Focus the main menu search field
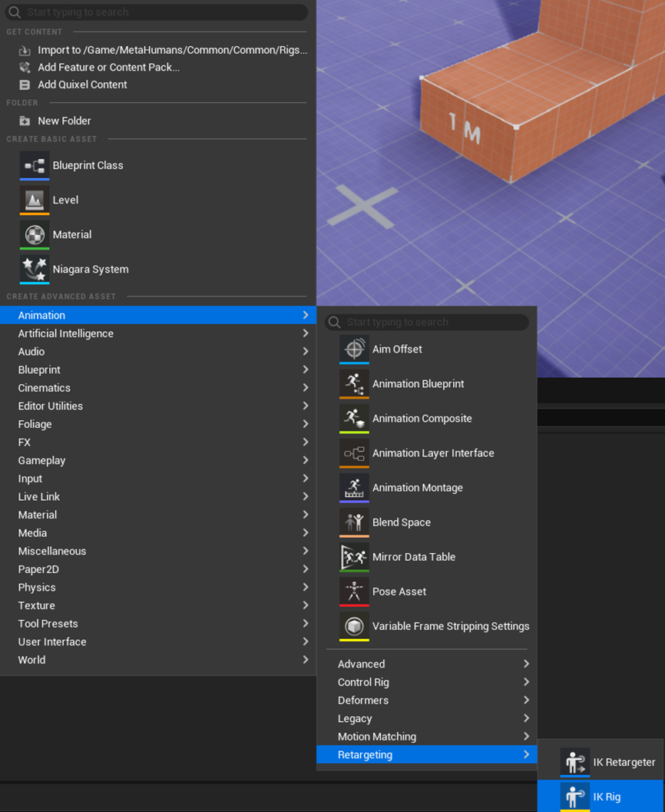 157,12
